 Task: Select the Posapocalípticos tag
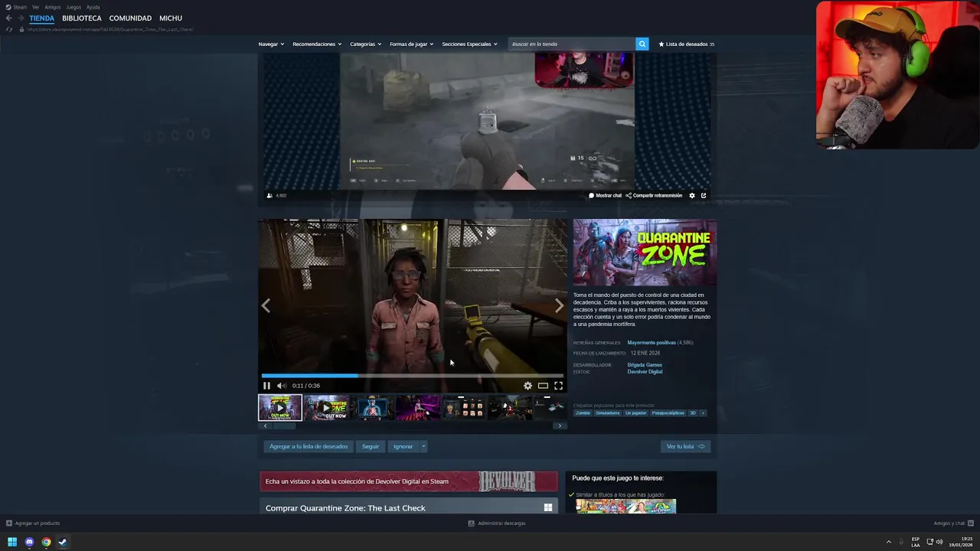(668, 413)
